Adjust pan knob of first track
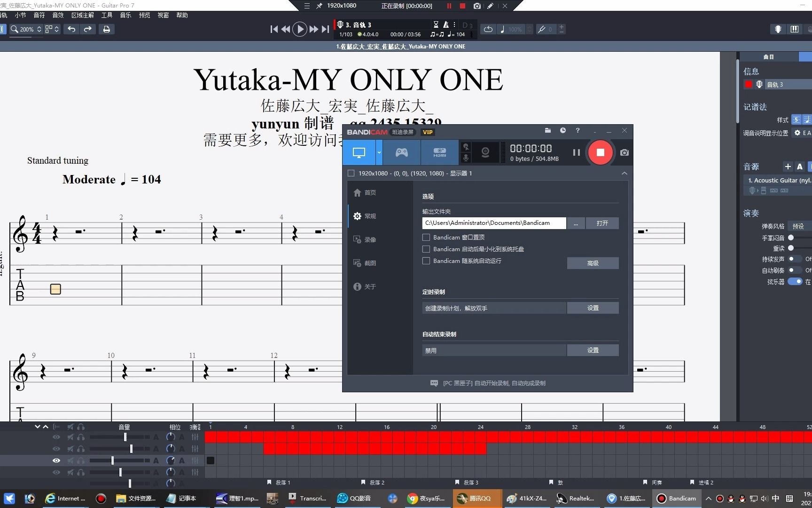 (x=171, y=437)
